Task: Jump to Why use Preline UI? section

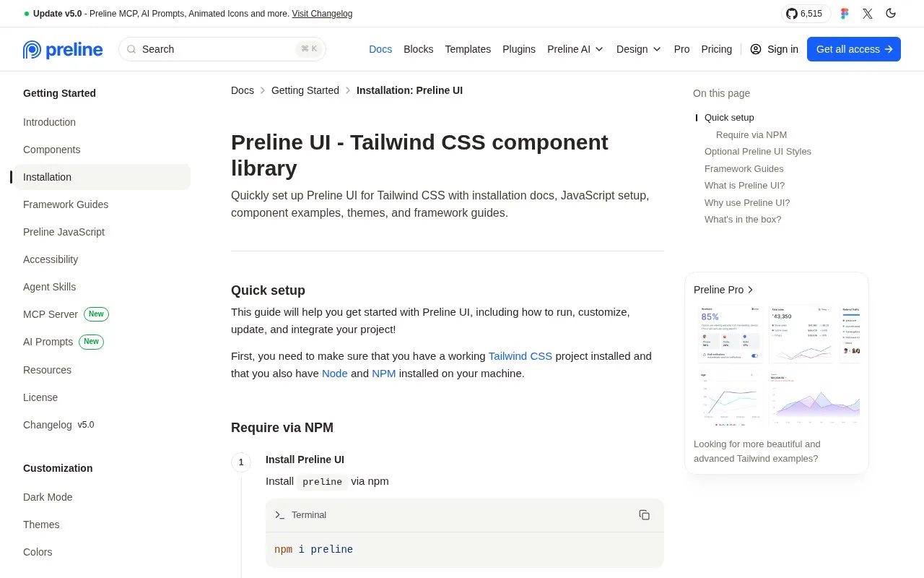Action: tap(747, 203)
